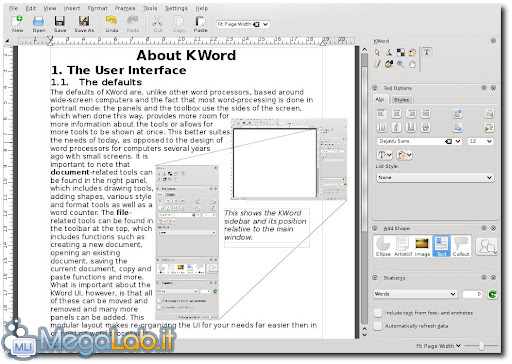Screen dimensions: 512x364
Task: Switch to the Styles tab
Action: [401, 100]
